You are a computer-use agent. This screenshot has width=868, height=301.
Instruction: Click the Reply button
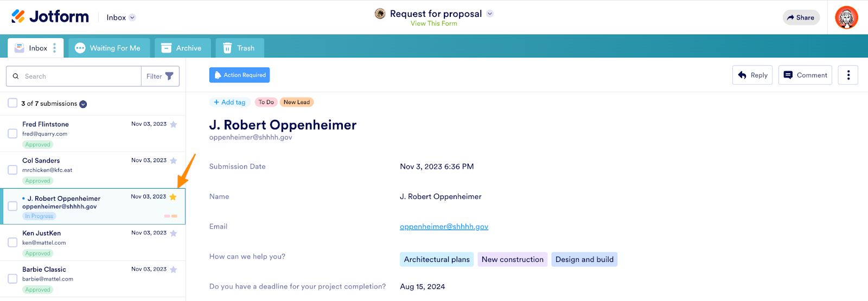[x=752, y=75]
